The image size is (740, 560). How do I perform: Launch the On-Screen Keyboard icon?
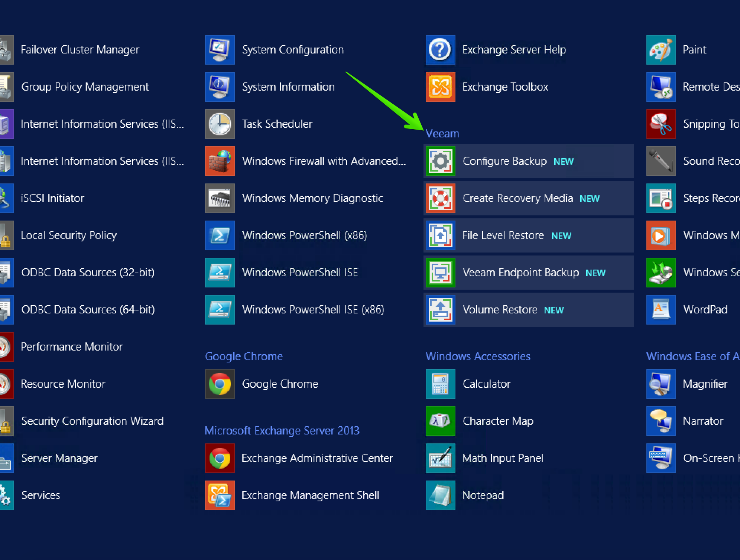click(661, 458)
